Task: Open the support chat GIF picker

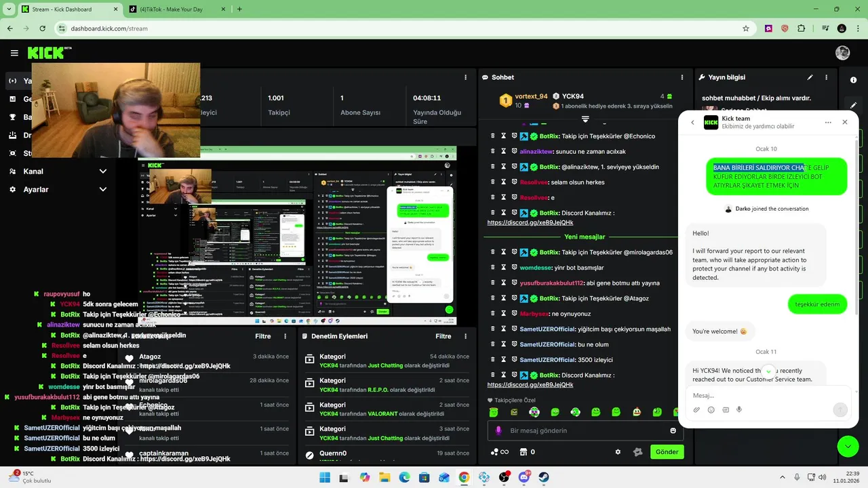Action: (x=726, y=410)
